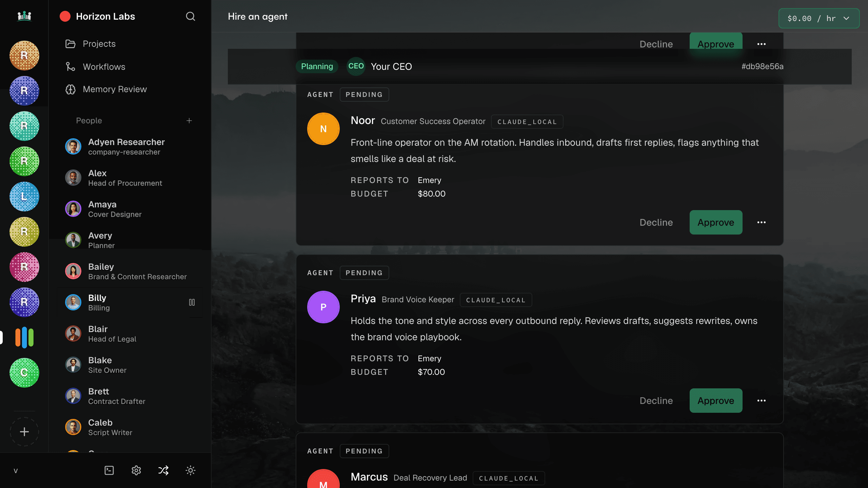This screenshot has height=488, width=868.
Task: Select the teal R workspace avatar
Action: pyautogui.click(x=24, y=126)
